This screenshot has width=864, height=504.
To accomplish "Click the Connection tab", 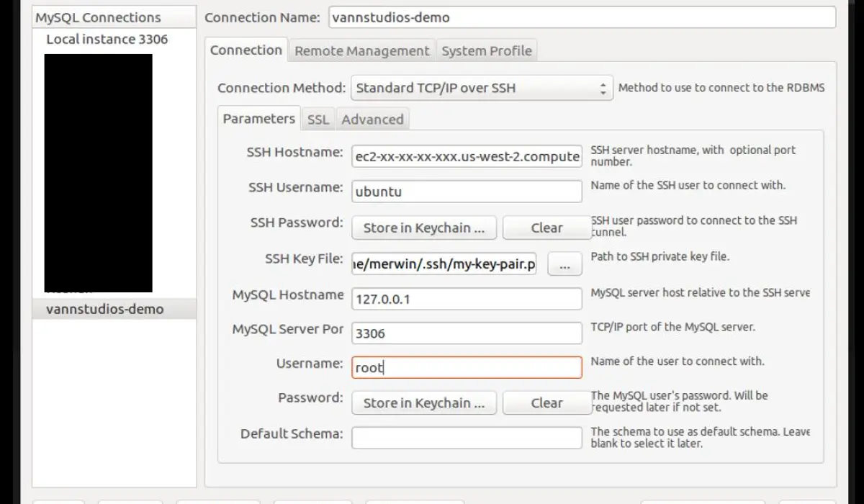I will tap(246, 50).
